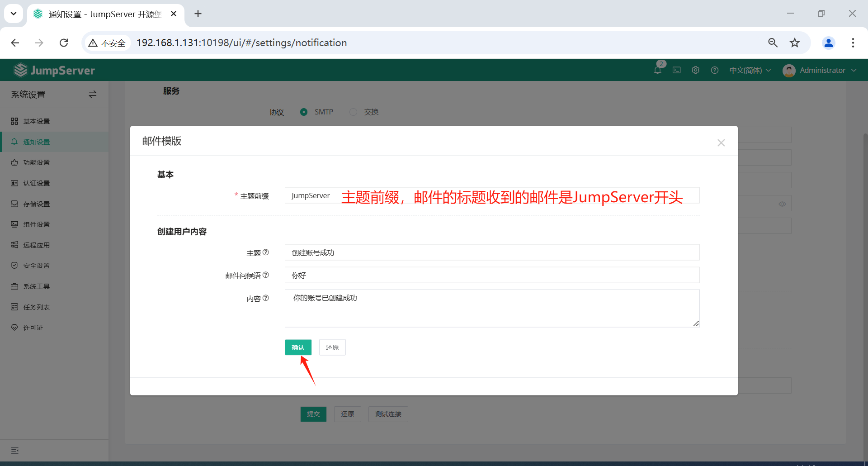Screen dimensions: 868x466
Task: Click the 认证设置 sidebar icon
Action: tap(14, 183)
